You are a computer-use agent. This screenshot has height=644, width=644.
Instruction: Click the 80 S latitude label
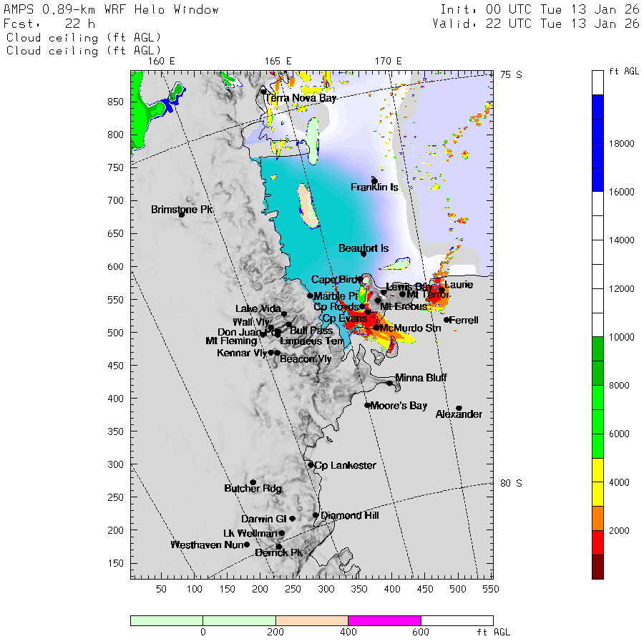pos(510,483)
